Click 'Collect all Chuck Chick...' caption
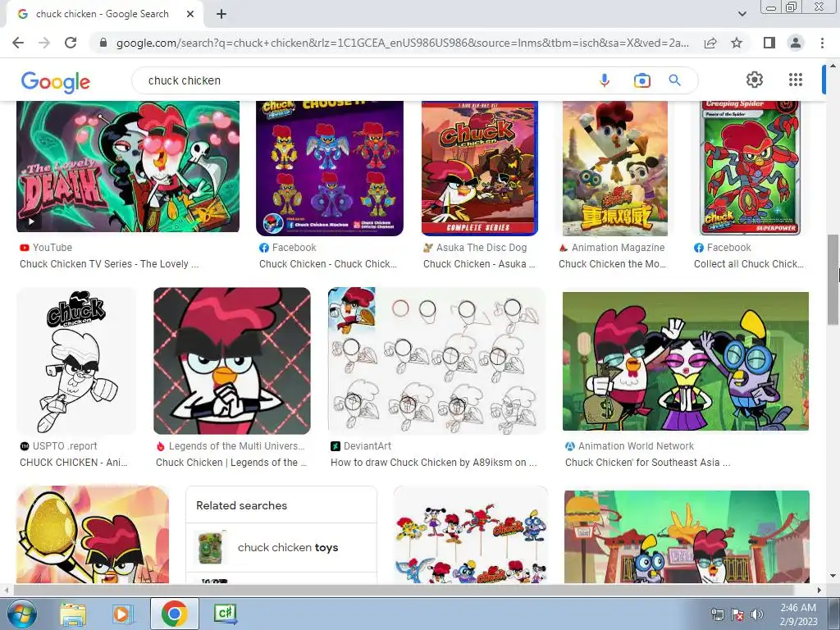840x630 pixels. point(749,264)
